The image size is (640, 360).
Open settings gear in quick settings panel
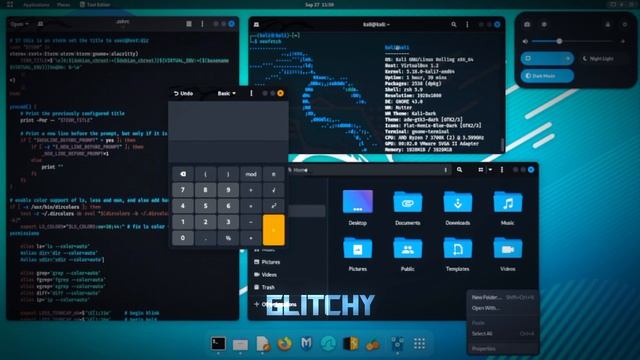[x=544, y=24]
